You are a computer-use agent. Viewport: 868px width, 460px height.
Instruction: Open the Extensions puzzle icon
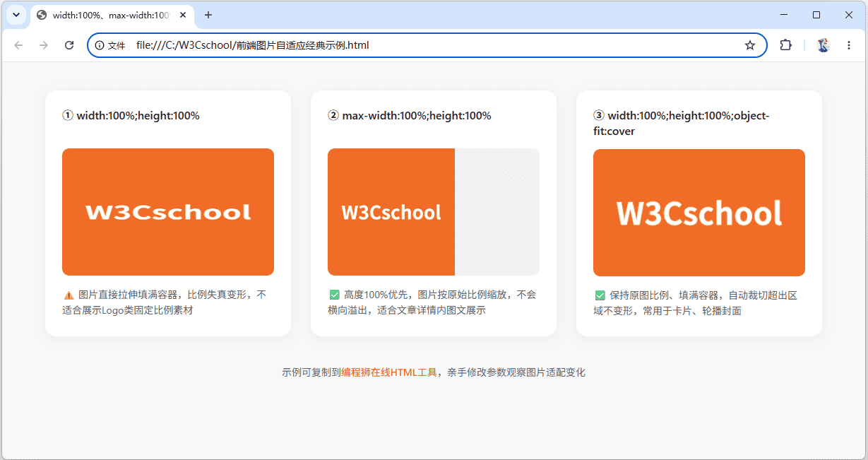[x=785, y=45]
